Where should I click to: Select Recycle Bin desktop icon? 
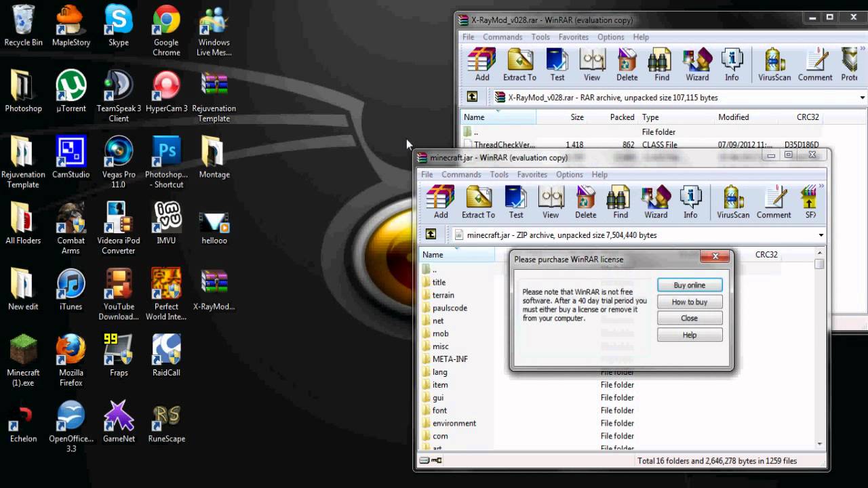[x=23, y=26]
